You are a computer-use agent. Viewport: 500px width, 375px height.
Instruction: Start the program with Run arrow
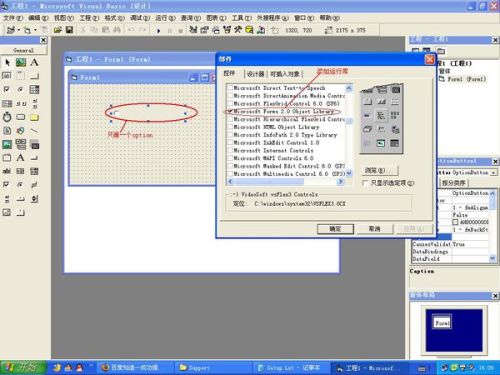(159, 30)
